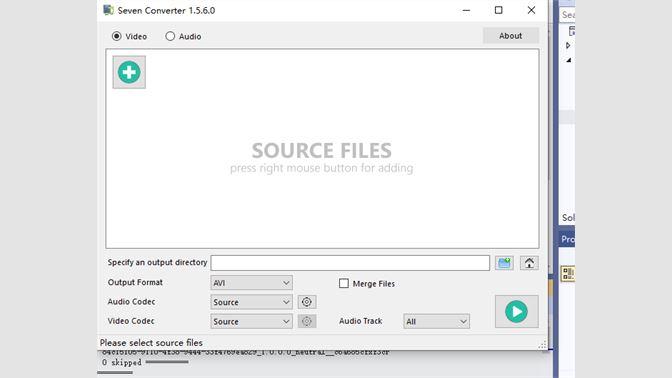Click the 'Specify an output directory' label

tap(157, 262)
